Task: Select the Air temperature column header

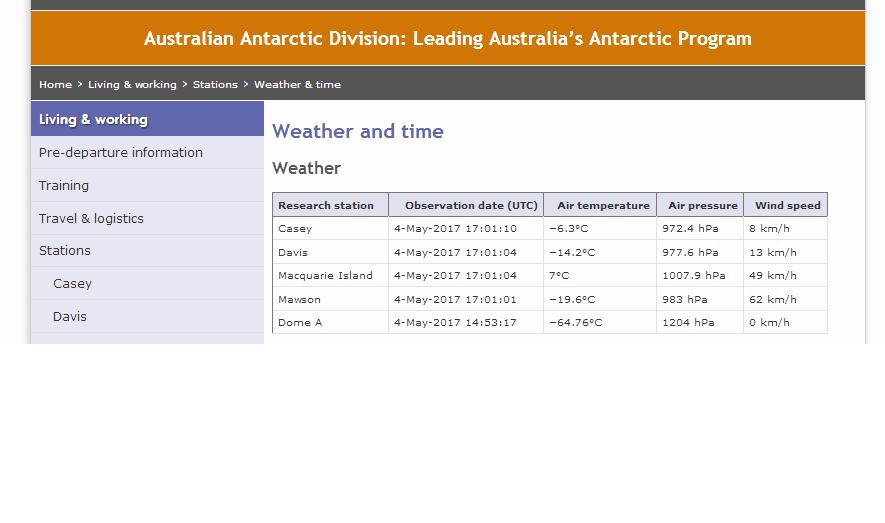Action: click(x=600, y=205)
